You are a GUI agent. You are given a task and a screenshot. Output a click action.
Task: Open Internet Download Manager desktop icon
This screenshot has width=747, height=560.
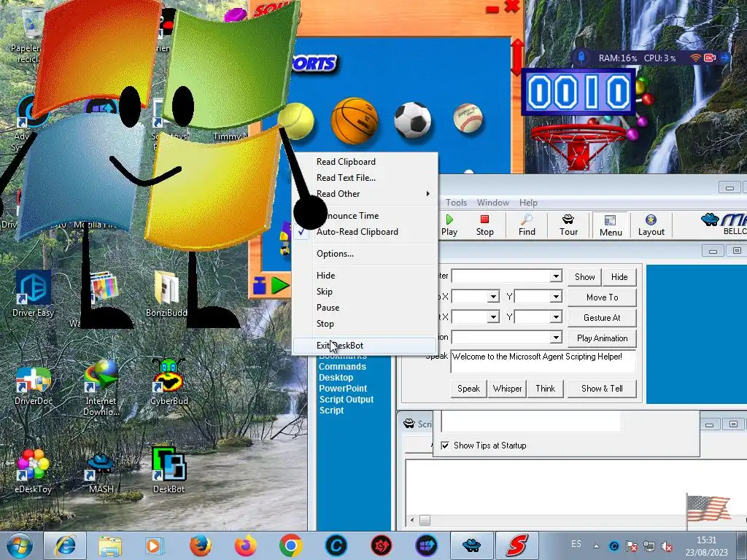(x=101, y=388)
